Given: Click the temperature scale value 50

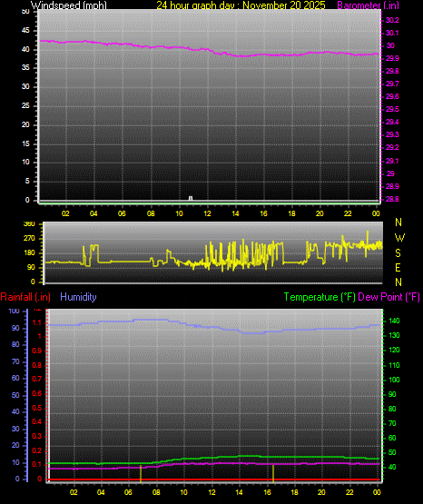Looking at the screenshot, I should click(x=392, y=452).
